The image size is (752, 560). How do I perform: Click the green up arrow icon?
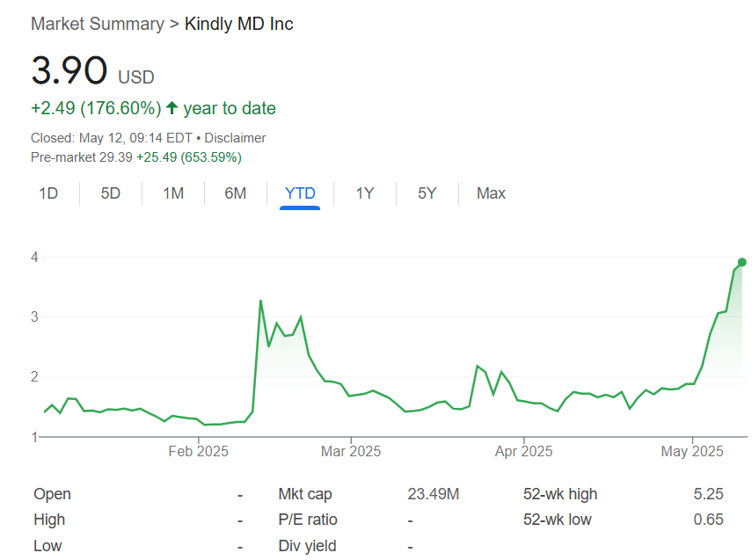(172, 109)
